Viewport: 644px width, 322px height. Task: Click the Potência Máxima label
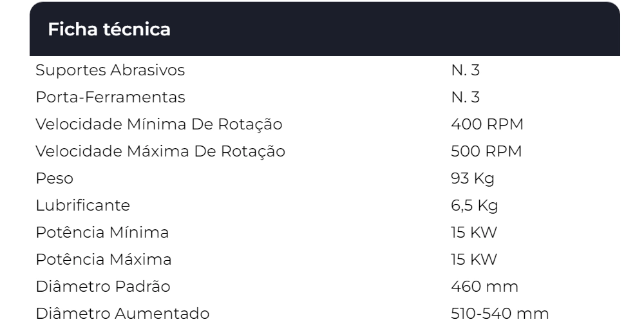pos(104,260)
